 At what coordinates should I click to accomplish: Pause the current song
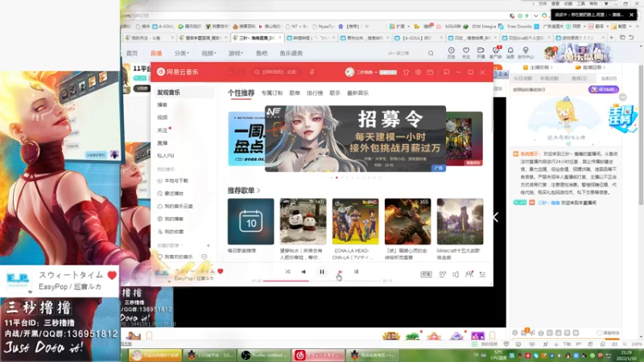tap(322, 272)
